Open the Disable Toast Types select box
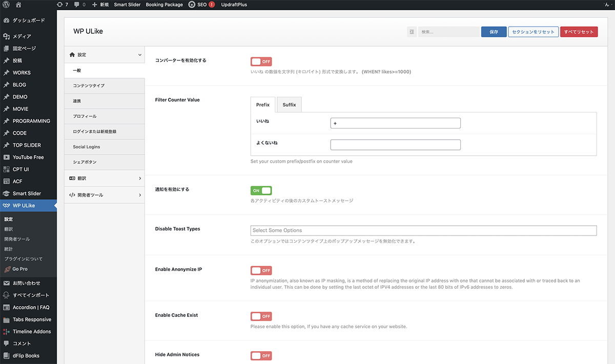 (x=423, y=230)
